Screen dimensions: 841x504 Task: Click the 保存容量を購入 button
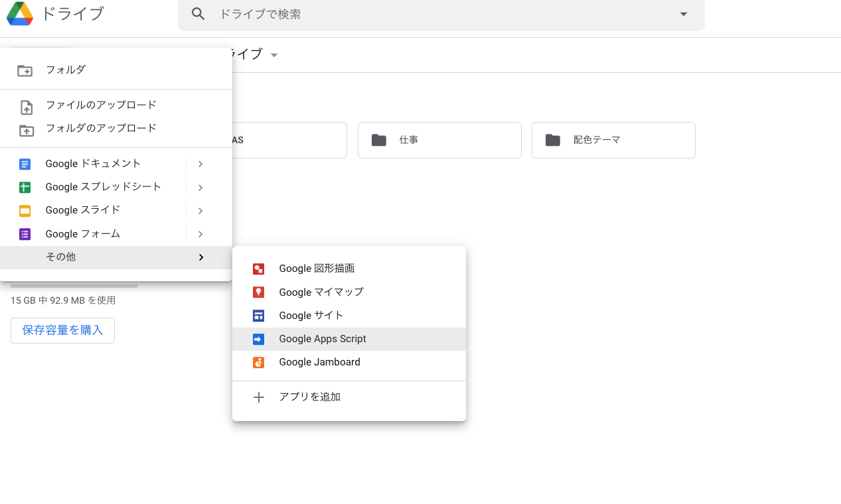[62, 330]
